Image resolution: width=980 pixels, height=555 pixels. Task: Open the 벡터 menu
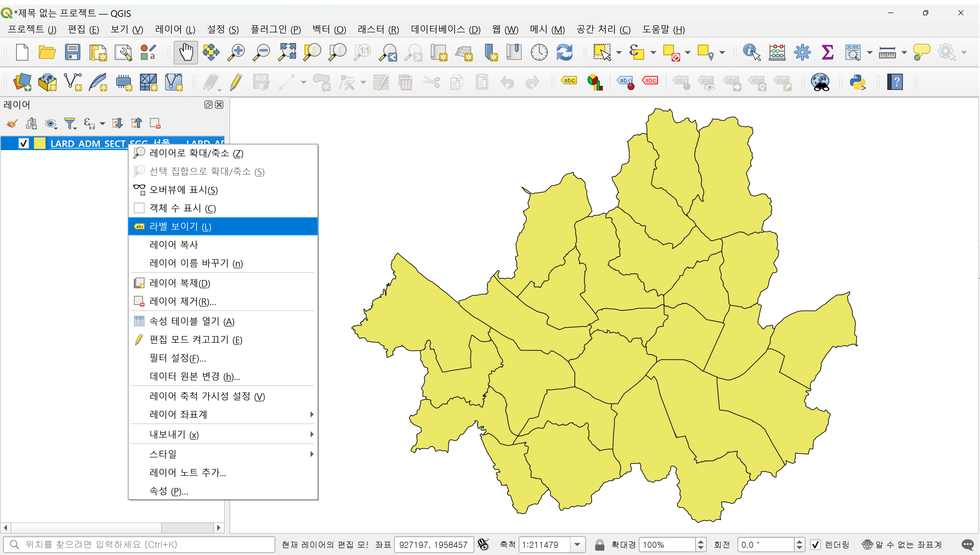329,29
